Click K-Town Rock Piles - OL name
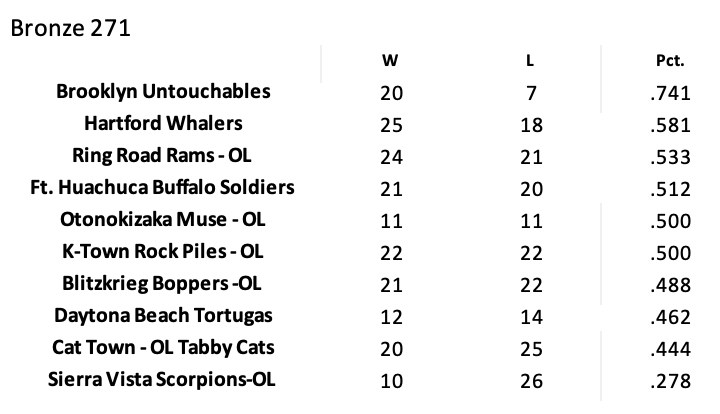Image resolution: width=720 pixels, height=414 pixels. [x=163, y=251]
